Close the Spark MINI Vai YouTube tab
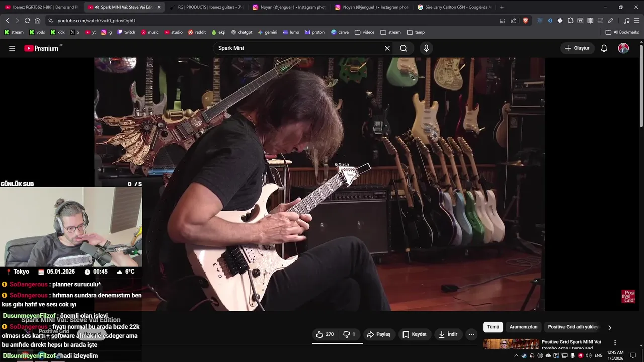 (159, 7)
